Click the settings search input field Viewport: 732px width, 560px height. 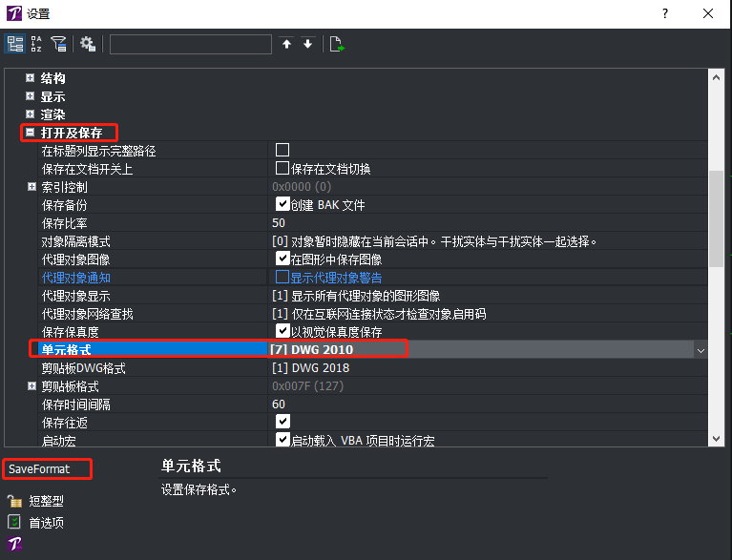[x=191, y=44]
